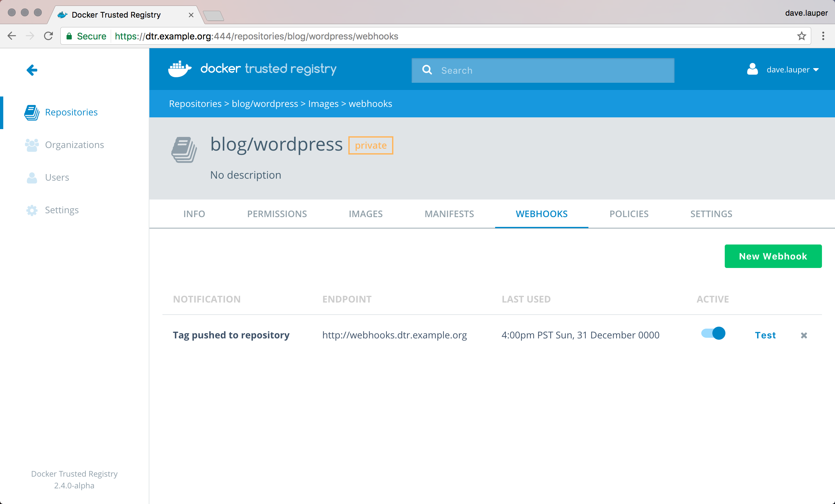Click the blue back arrow in sidebar
The height and width of the screenshot is (504, 835).
tap(32, 70)
